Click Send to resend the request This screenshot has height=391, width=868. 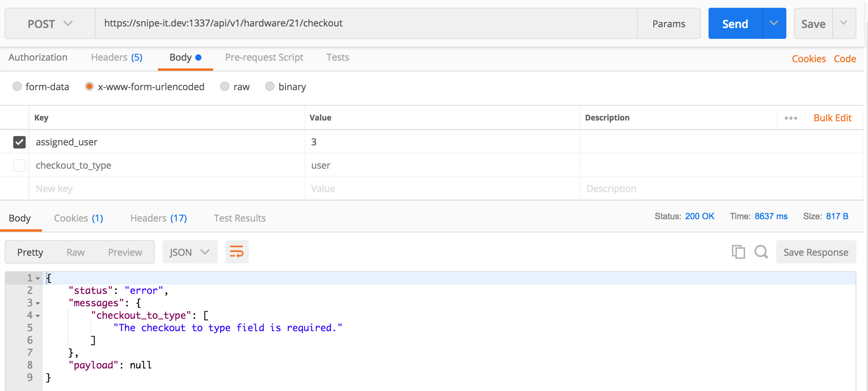point(735,23)
